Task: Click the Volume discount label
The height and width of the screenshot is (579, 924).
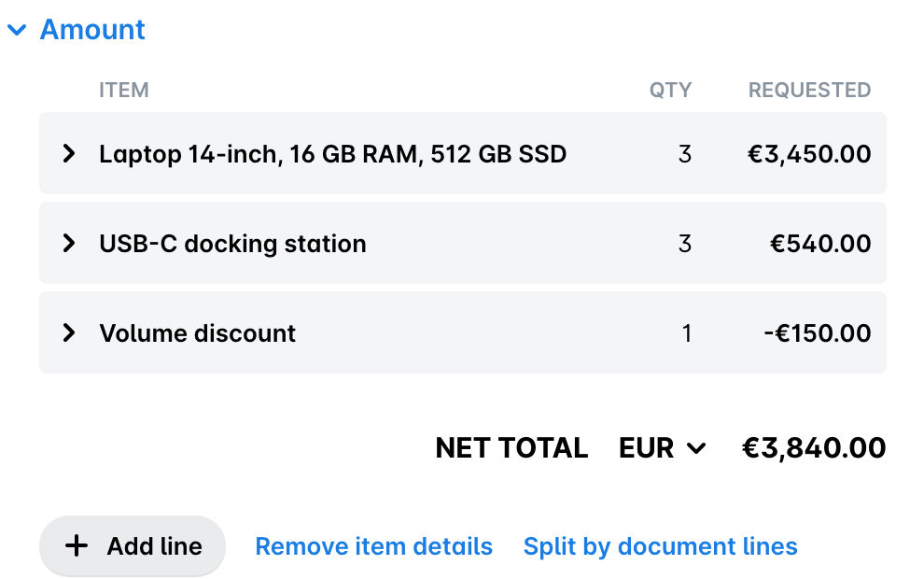Action: coord(198,333)
